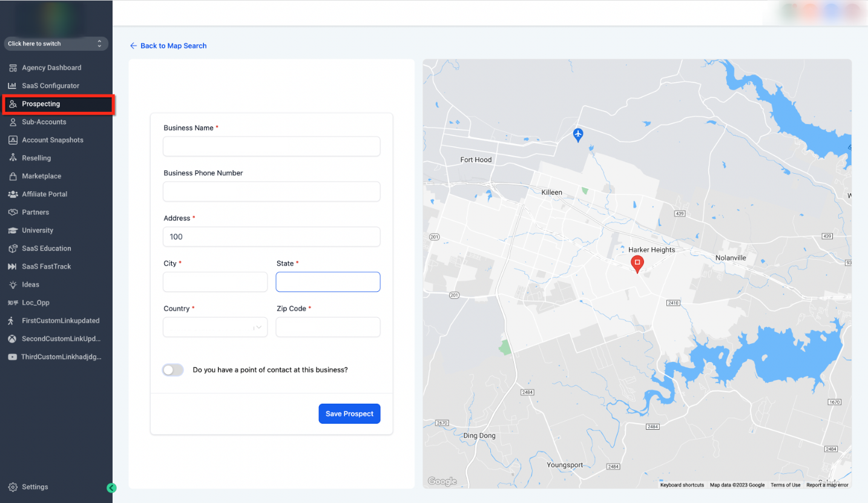This screenshot has height=503, width=868.
Task: Open Keyboard shortcuts on the map
Action: (x=682, y=485)
